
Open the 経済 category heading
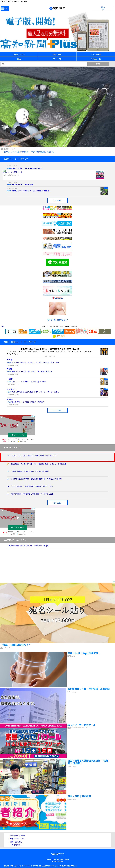pyautogui.click(x=10, y=379)
